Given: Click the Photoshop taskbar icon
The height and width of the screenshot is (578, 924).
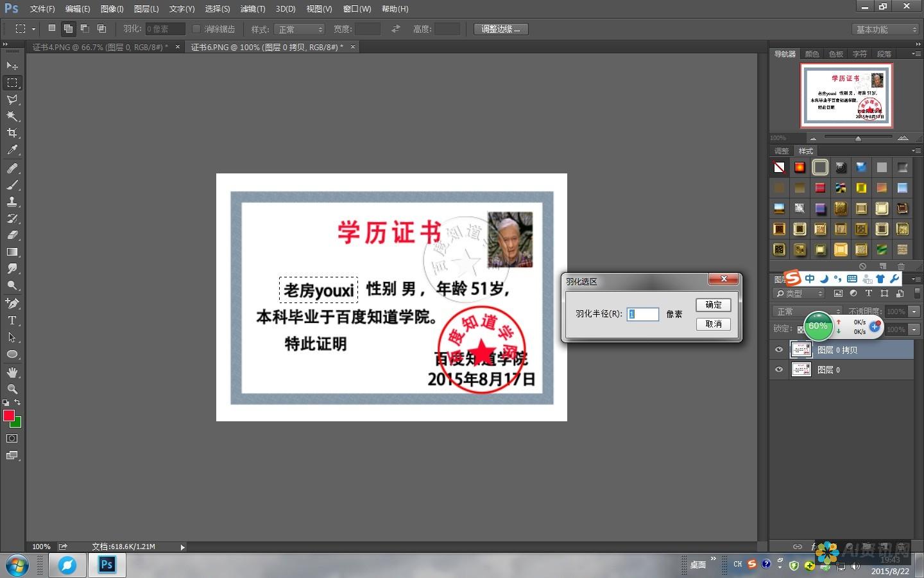Looking at the screenshot, I should [x=107, y=565].
